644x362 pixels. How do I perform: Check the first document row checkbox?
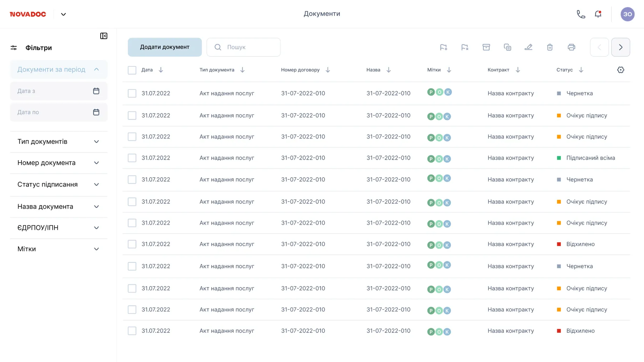[x=132, y=93]
